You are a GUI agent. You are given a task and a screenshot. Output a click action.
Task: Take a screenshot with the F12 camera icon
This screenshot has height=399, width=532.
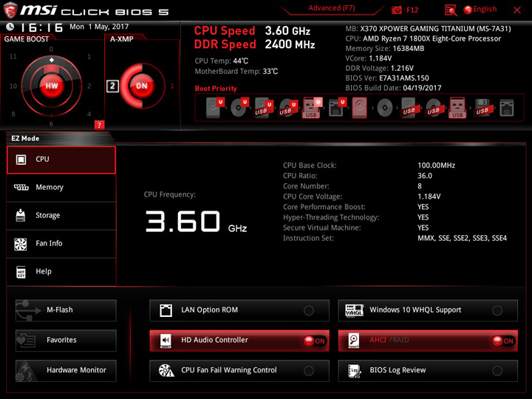click(x=396, y=10)
